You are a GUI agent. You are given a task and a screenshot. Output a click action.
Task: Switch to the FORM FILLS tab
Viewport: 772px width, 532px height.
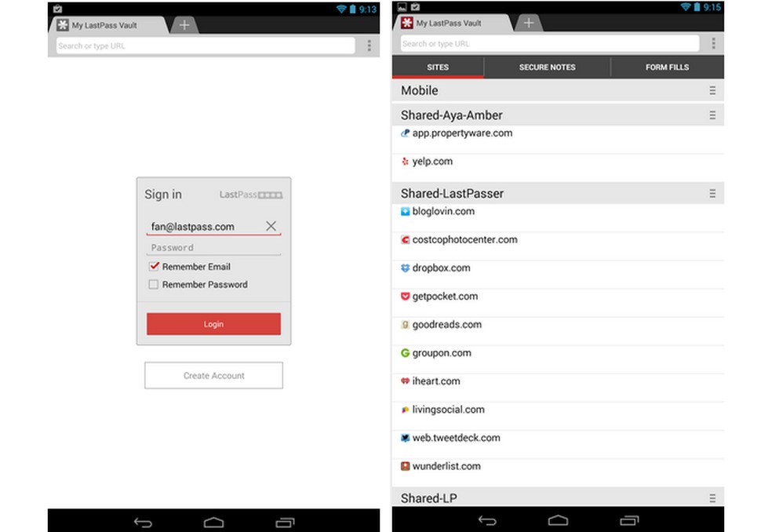[x=666, y=67]
